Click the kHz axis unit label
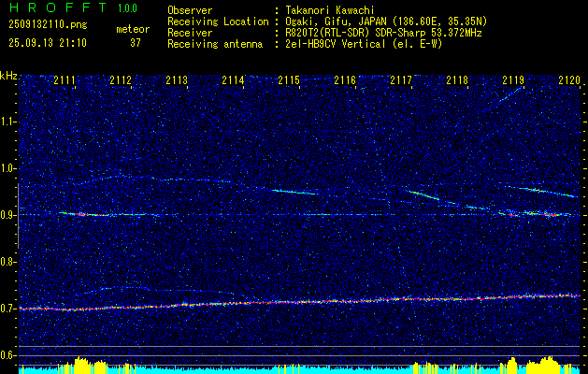This screenshot has height=374, width=588. [x=9, y=75]
